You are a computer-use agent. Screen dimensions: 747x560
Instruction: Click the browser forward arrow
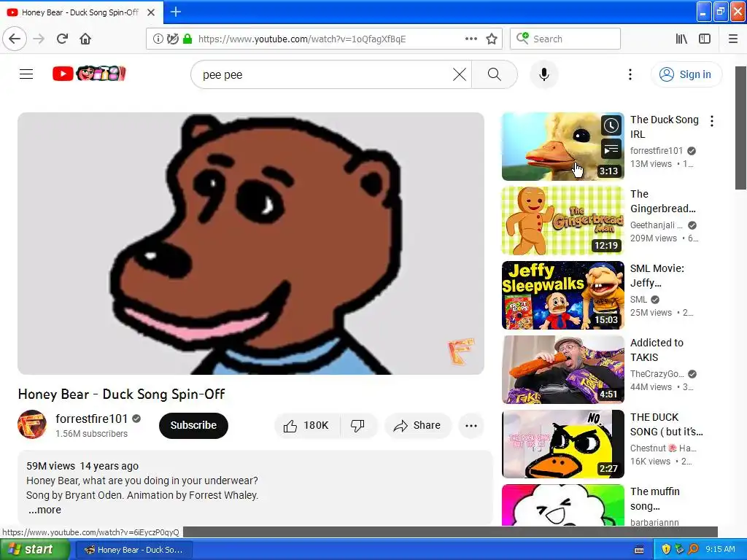point(39,39)
